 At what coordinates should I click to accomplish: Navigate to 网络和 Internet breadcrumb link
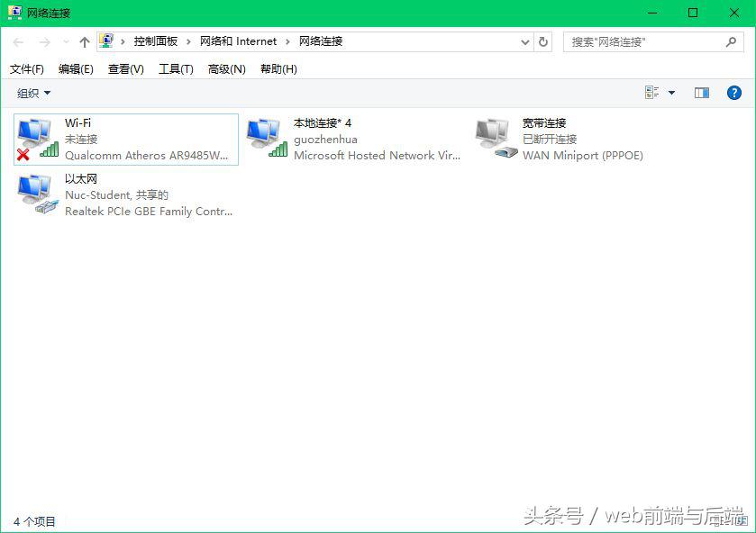click(x=238, y=41)
